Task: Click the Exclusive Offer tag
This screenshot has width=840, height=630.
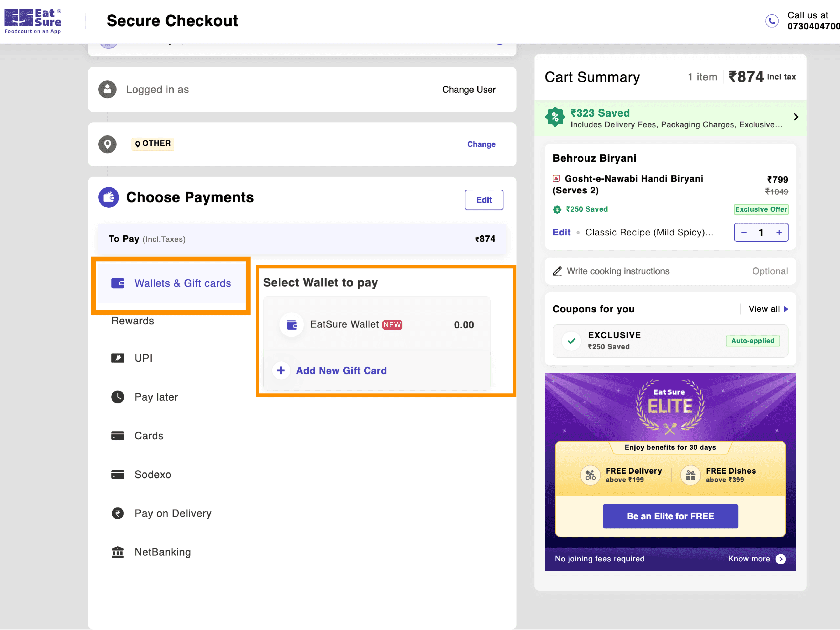Action: (x=761, y=209)
